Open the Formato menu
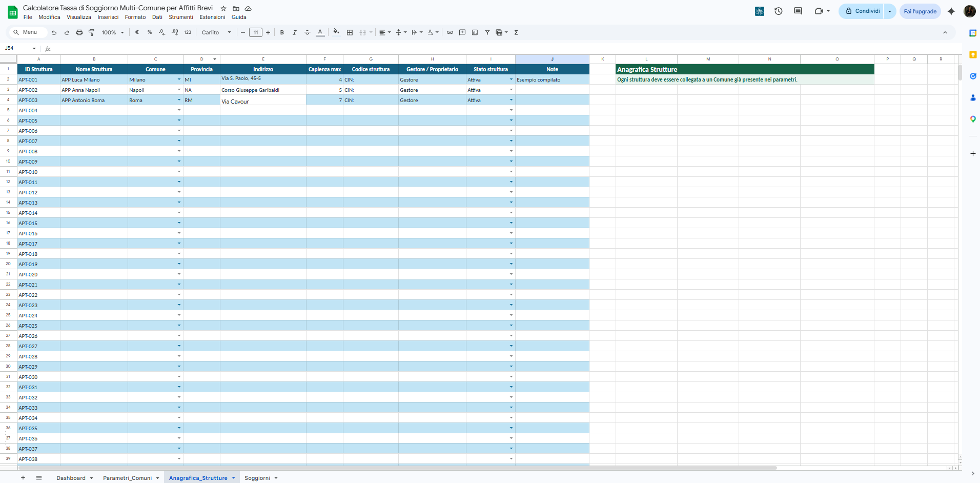This screenshot has width=980, height=483. point(135,17)
